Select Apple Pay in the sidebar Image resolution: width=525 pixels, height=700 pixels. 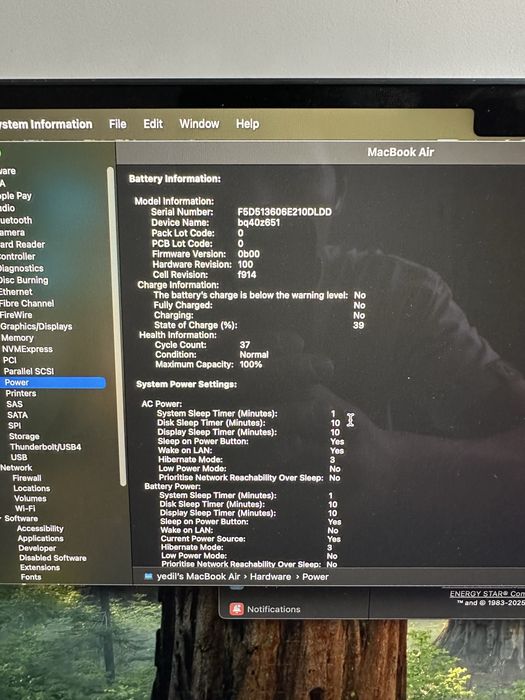pos(16,196)
